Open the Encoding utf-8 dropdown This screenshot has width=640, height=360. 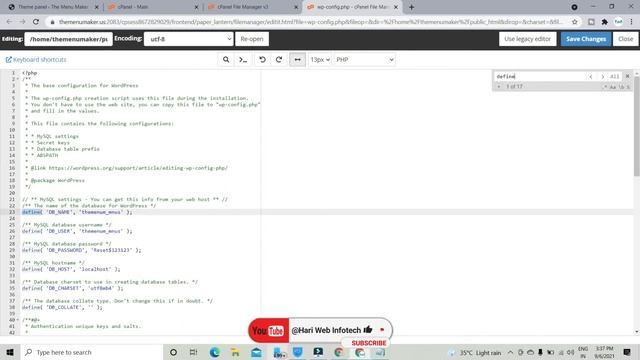[x=189, y=39]
